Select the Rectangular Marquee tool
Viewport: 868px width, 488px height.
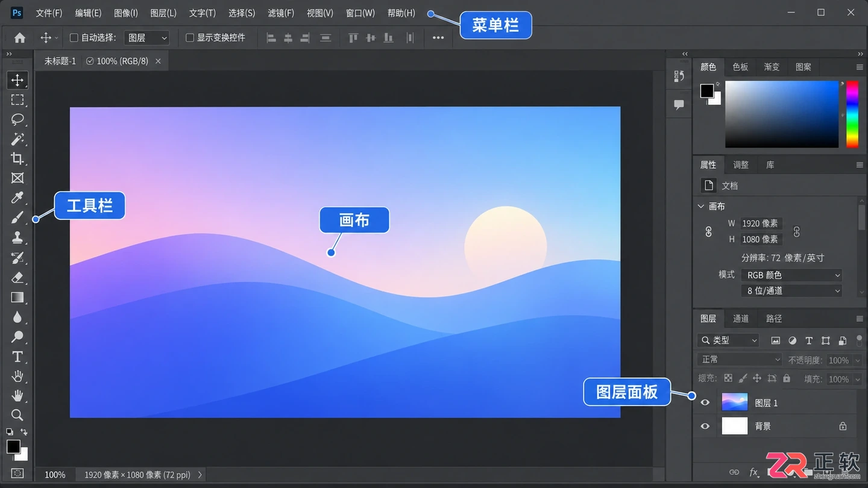(17, 99)
